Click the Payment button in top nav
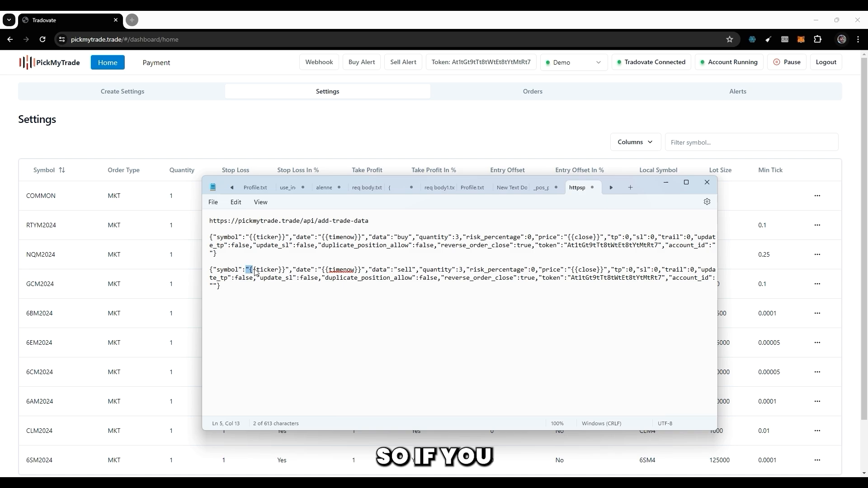This screenshot has width=868, height=488. [156, 62]
